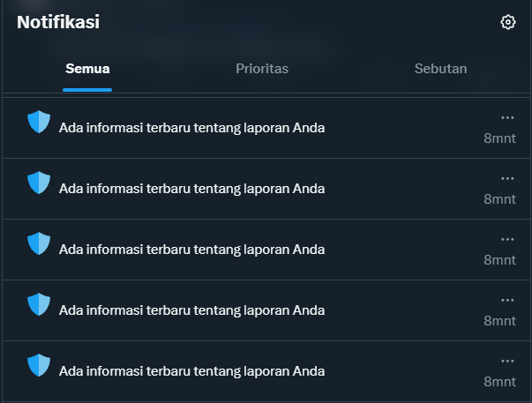The image size is (532, 403).
Task: Expand more menu on third notification
Action: (507, 240)
